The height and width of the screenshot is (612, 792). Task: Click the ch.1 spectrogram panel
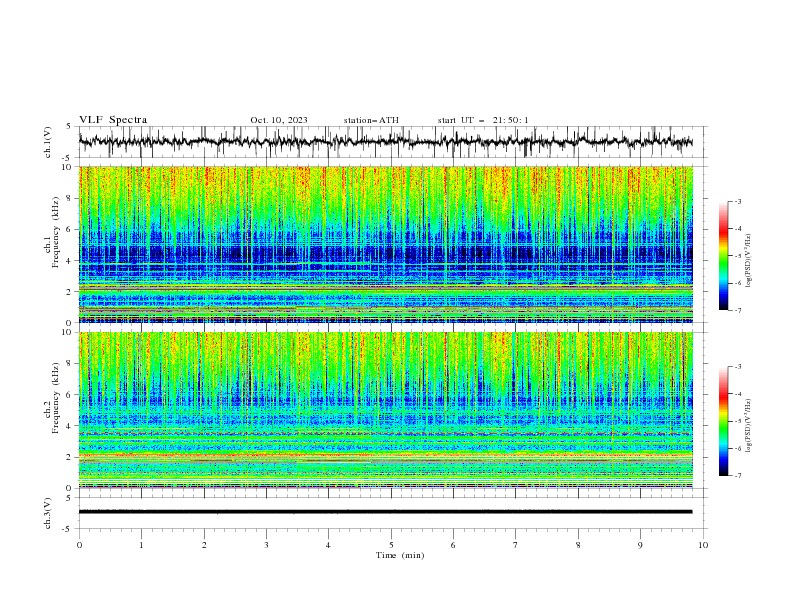[x=385, y=244]
